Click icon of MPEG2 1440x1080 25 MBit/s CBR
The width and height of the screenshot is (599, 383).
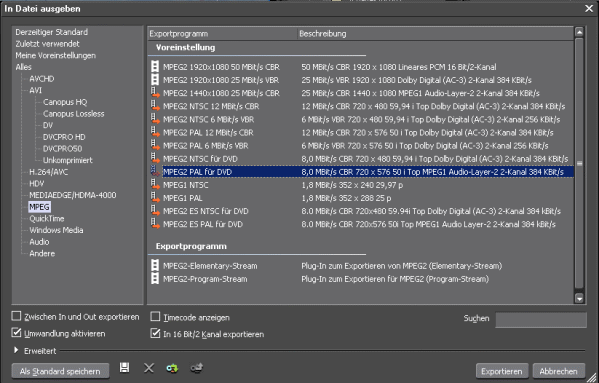click(x=155, y=93)
